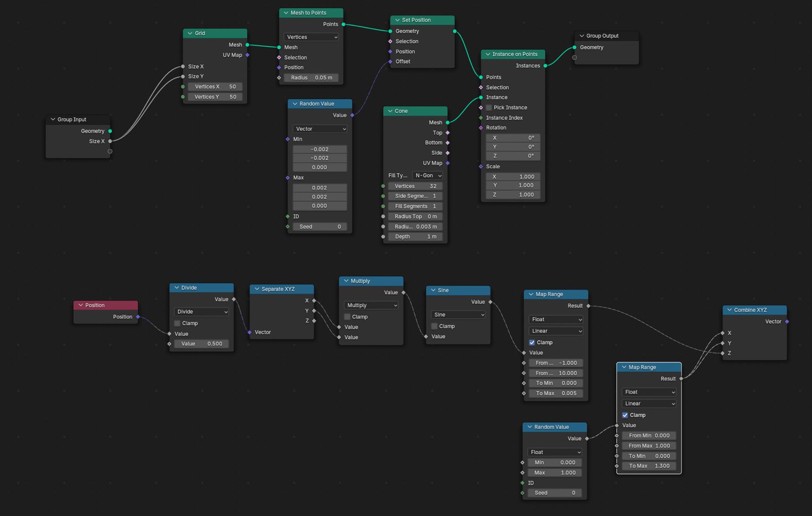Click the Position node's output socket
812x516 pixels.
[x=138, y=317]
